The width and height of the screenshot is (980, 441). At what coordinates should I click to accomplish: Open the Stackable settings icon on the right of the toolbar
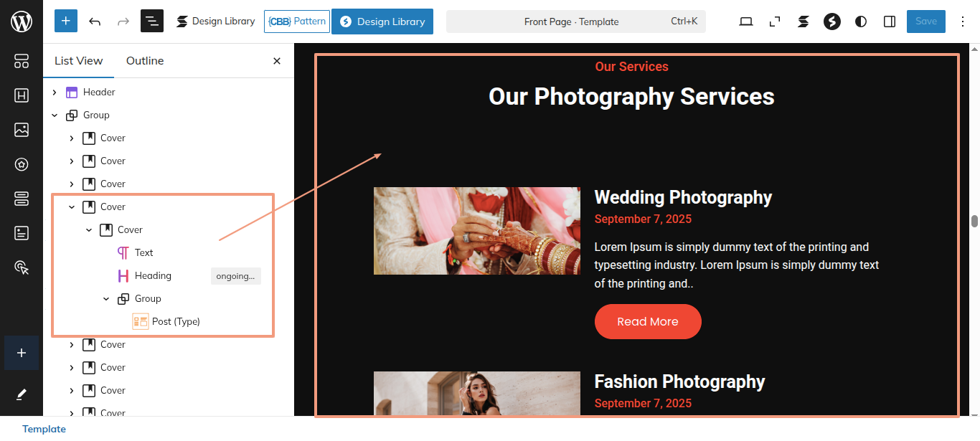(x=804, y=22)
